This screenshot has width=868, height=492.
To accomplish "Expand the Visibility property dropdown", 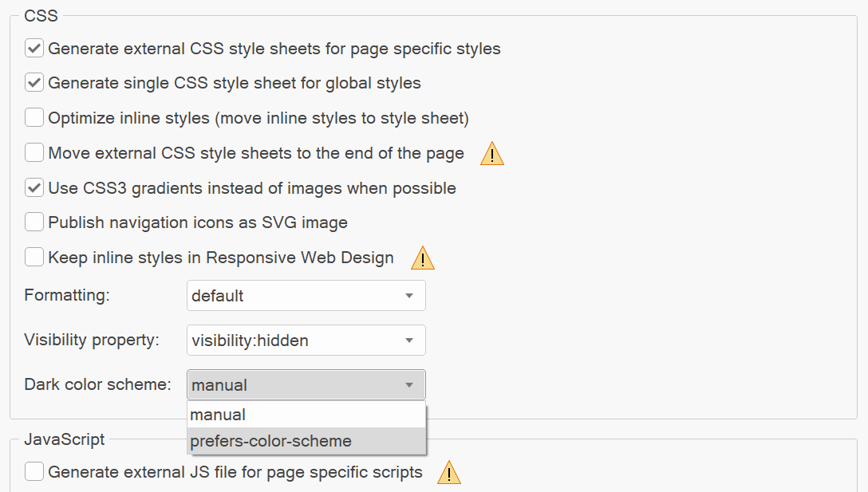I will point(306,340).
